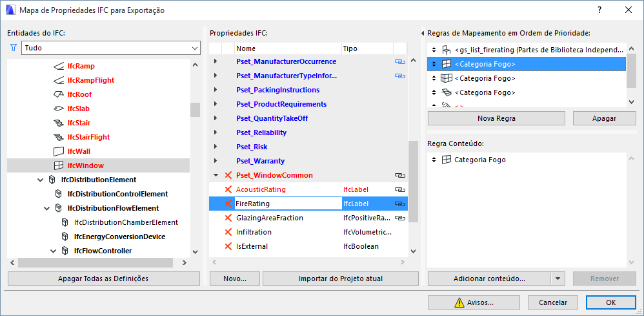Click the warning icon on Avisos button

459,302
